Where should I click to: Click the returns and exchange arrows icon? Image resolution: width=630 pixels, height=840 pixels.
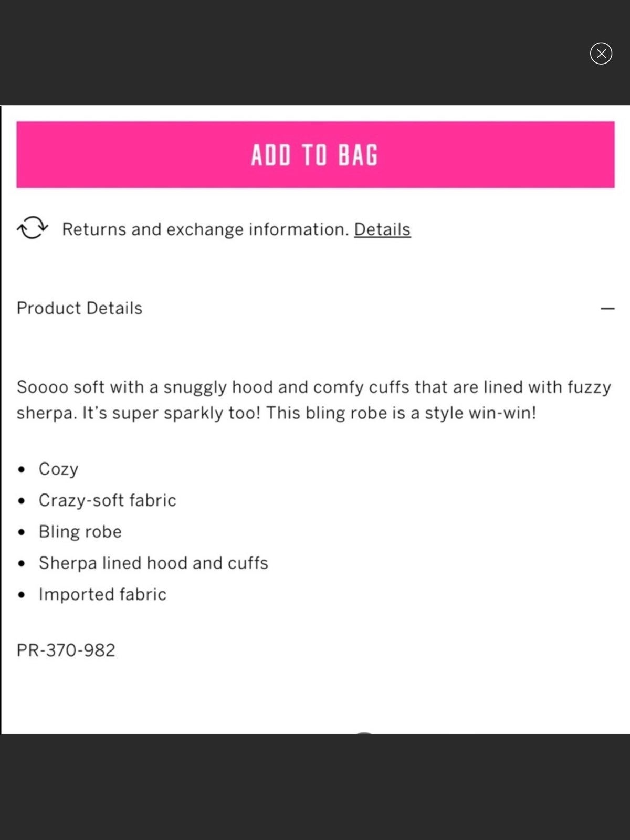tap(33, 228)
